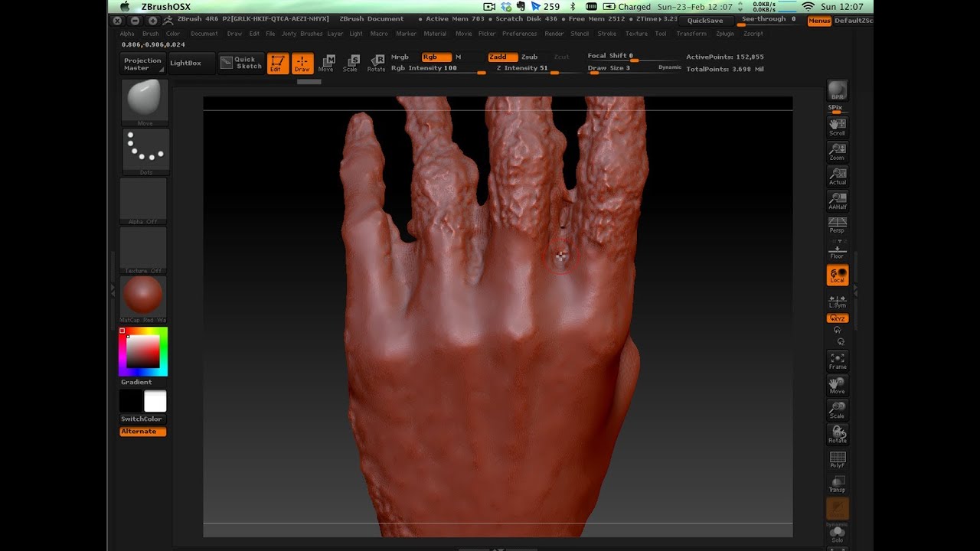The image size is (980, 551).
Task: Open the Dots stroke type selector
Action: (x=145, y=152)
